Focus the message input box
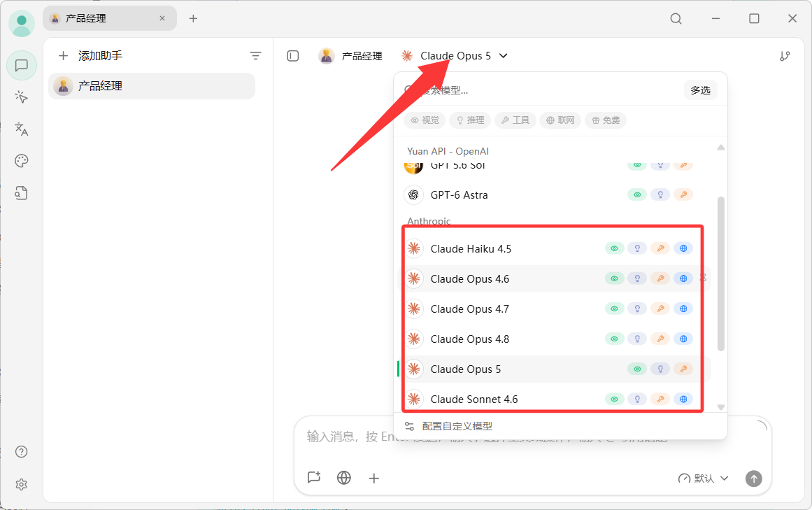The height and width of the screenshot is (510, 812). pos(532,438)
